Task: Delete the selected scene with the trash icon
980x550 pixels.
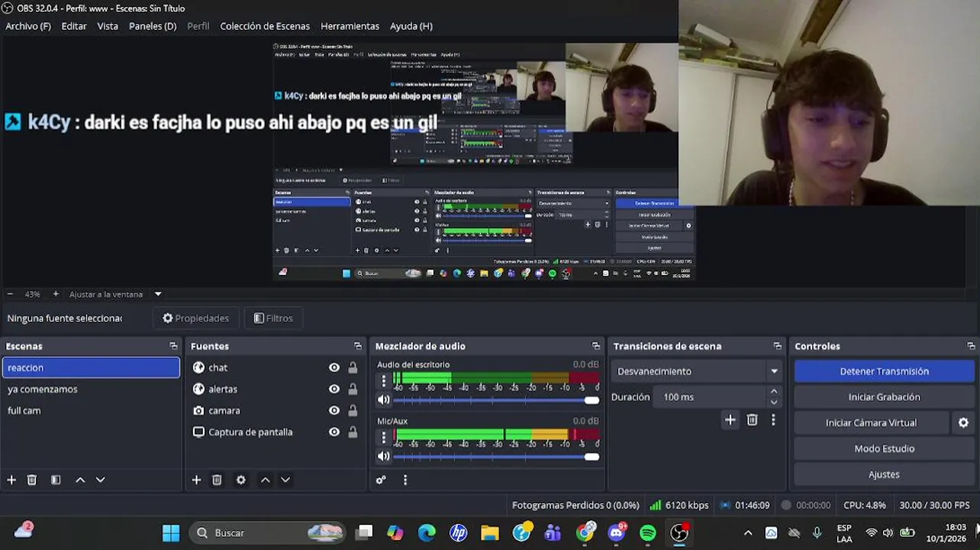Action: [32, 480]
